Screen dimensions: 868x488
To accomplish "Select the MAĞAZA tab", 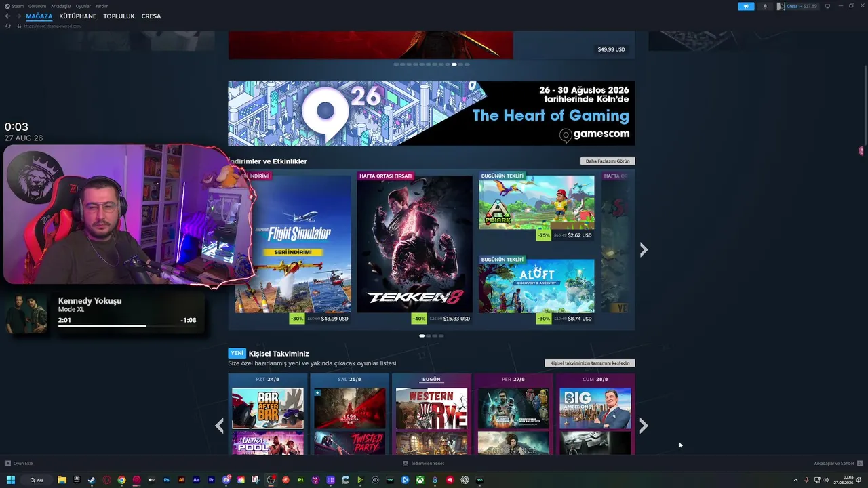I will coord(39,16).
